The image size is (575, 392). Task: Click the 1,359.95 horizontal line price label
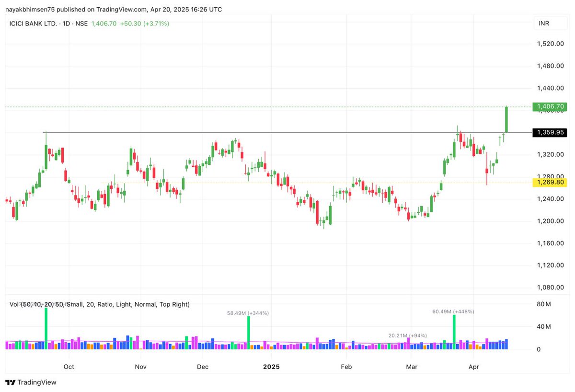(x=549, y=132)
